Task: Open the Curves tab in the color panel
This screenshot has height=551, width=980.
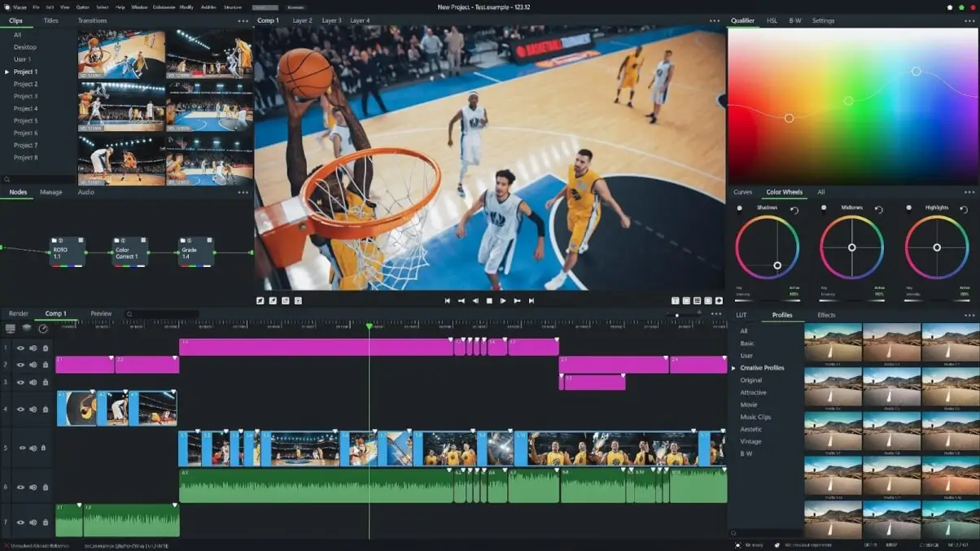Action: tap(743, 192)
